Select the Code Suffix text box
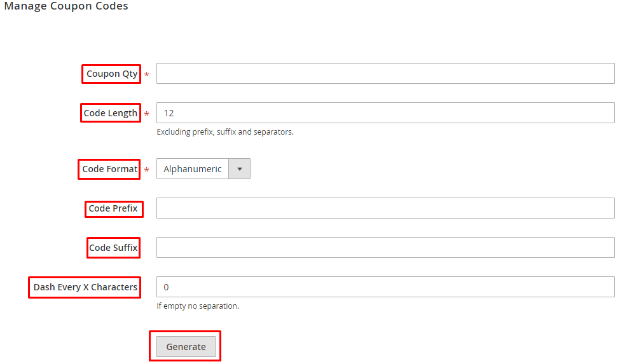Screen dimensions: 620x364 pos(385,248)
